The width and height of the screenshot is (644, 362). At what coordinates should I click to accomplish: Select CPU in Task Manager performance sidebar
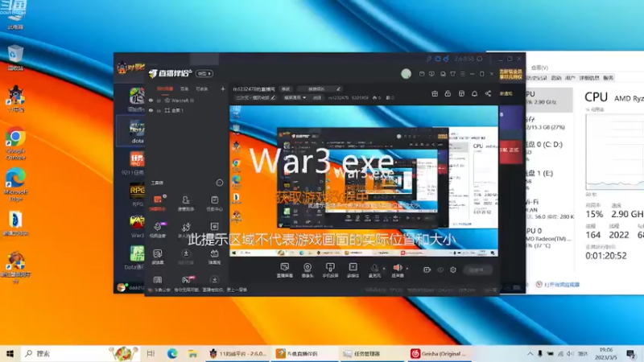click(x=549, y=100)
